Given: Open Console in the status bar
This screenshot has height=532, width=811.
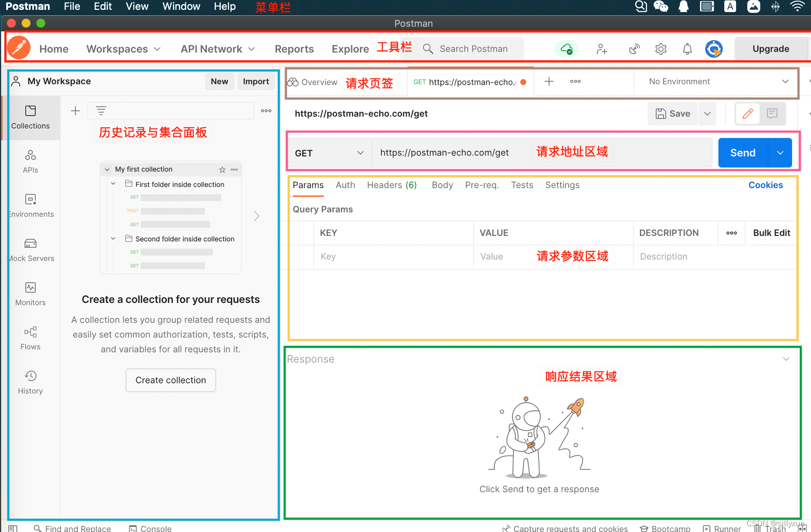Looking at the screenshot, I should pyautogui.click(x=151, y=528).
